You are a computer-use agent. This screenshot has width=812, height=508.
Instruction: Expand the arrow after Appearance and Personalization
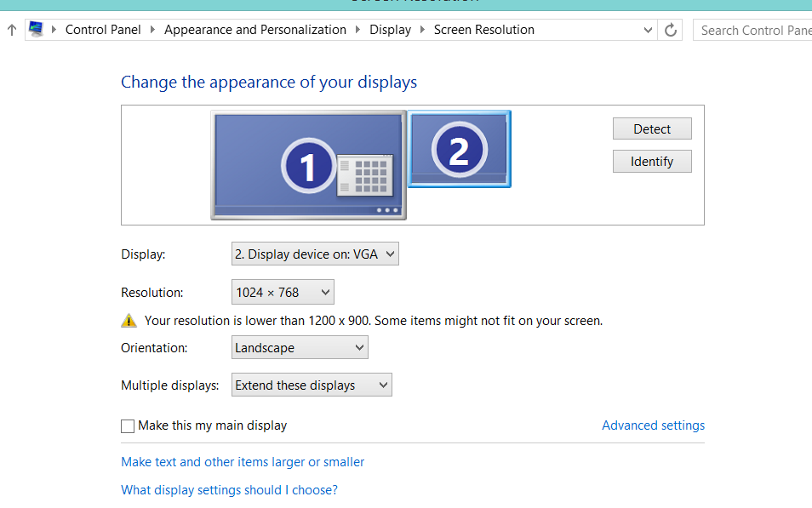[357, 30]
